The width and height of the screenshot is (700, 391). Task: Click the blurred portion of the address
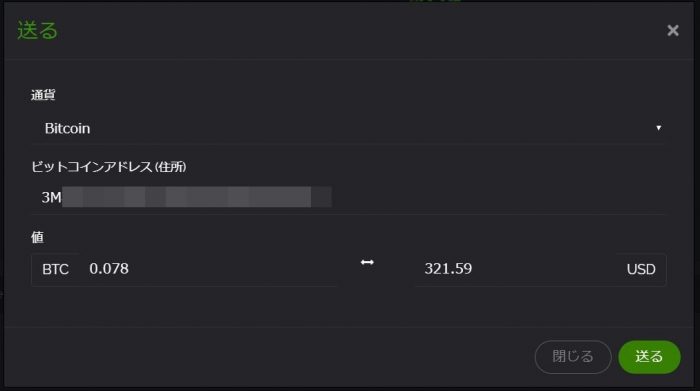click(x=197, y=197)
